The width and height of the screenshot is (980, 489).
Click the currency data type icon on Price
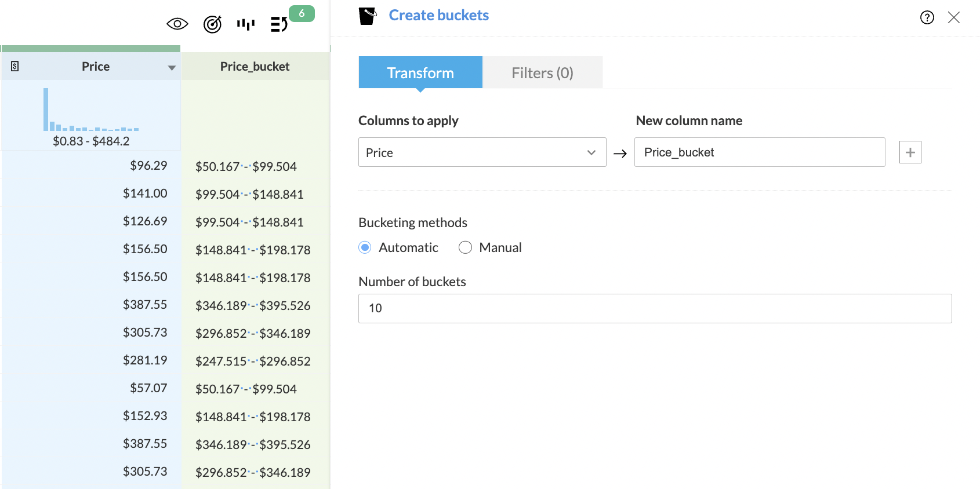(x=15, y=67)
